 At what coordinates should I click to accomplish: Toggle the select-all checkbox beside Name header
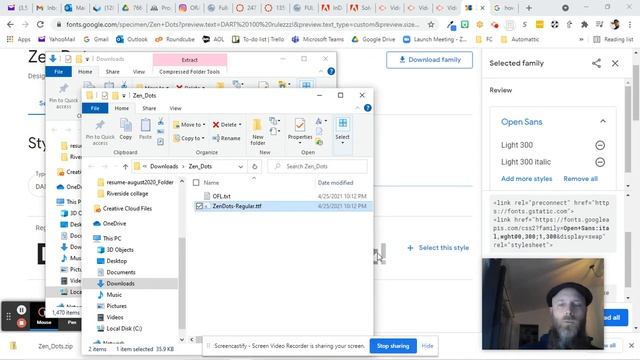(196, 183)
